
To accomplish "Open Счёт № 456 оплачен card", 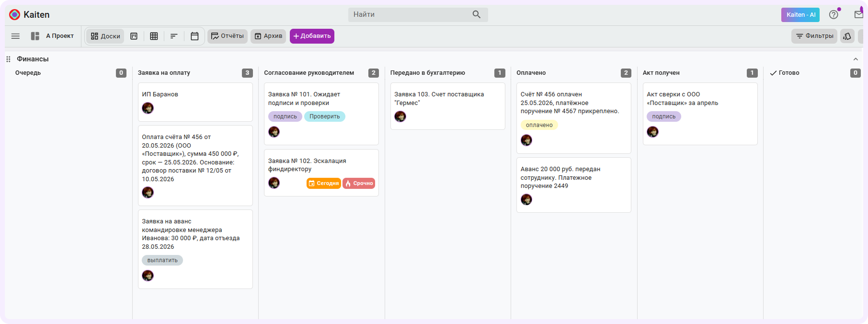I will 574,118.
